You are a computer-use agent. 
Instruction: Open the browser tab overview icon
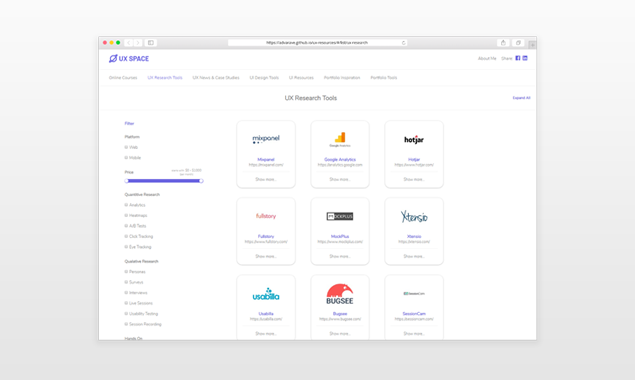coord(518,43)
